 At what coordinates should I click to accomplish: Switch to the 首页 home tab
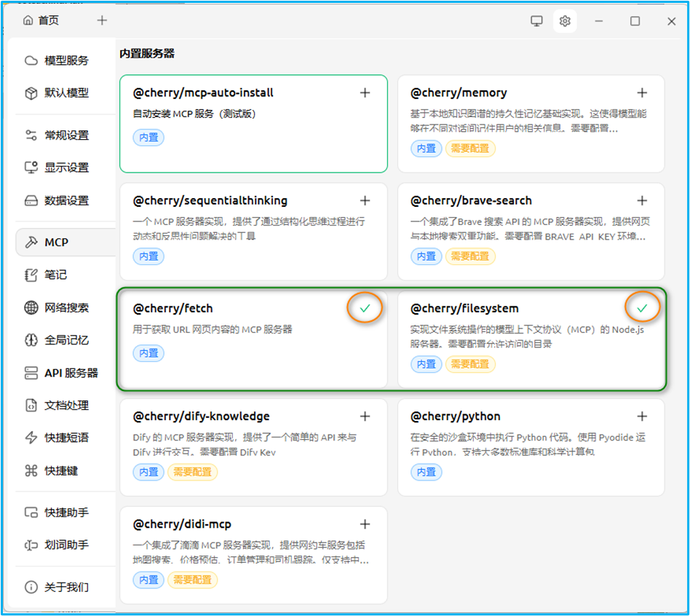pyautogui.click(x=41, y=20)
